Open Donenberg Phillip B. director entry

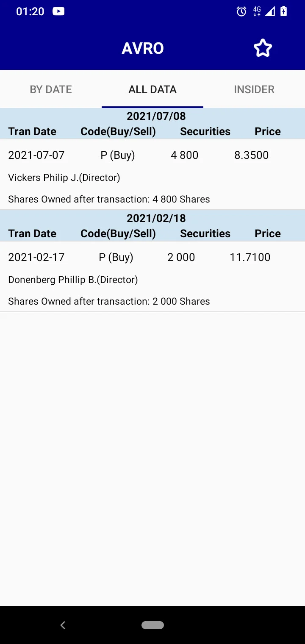point(73,280)
